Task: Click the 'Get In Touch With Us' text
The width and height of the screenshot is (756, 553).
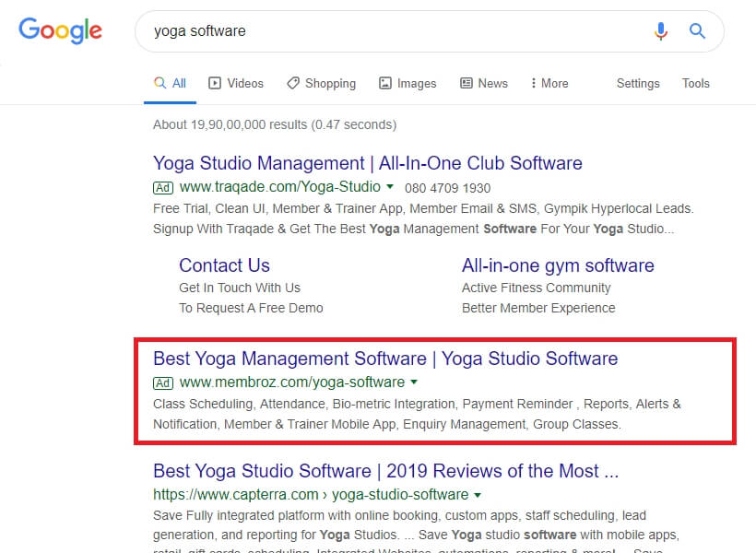Action: (240, 288)
